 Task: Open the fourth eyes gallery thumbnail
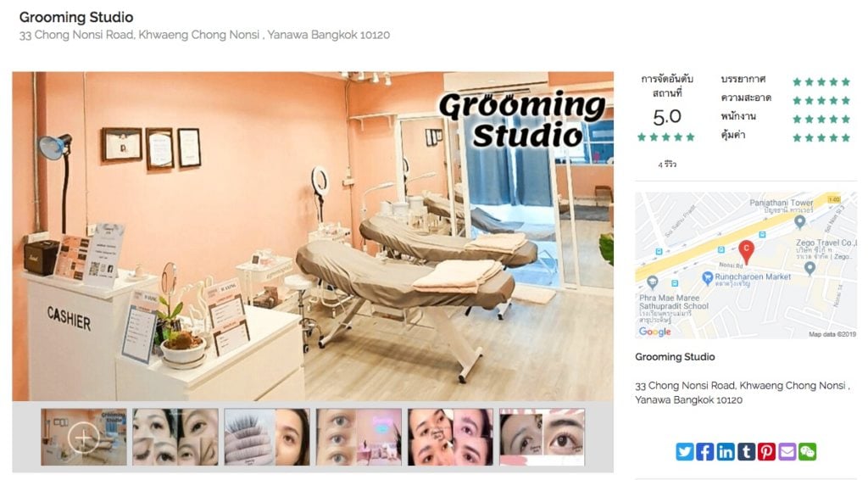(359, 437)
